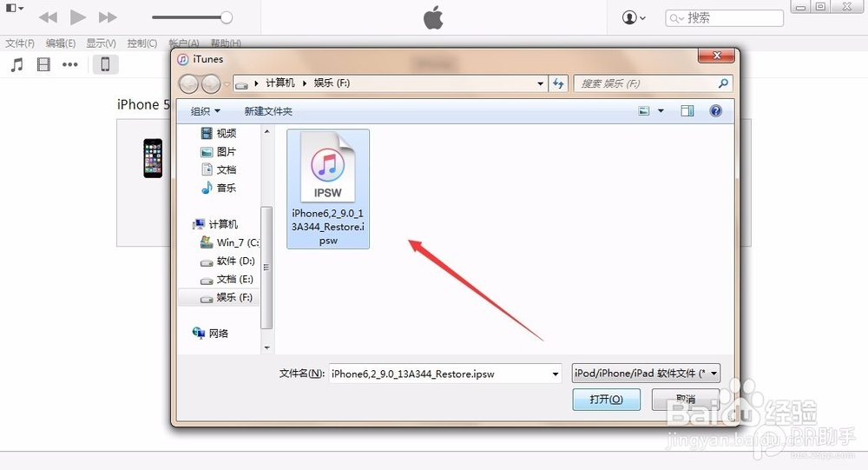Click the 搜索 娱乐 (F:) search field
The height and width of the screenshot is (470, 868).
[645, 83]
